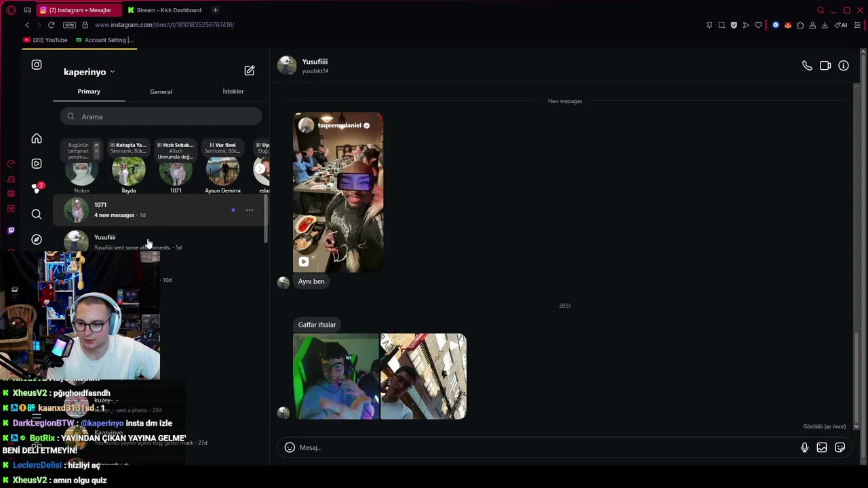Open GX Control speedometer sidebar icon

click(11, 164)
